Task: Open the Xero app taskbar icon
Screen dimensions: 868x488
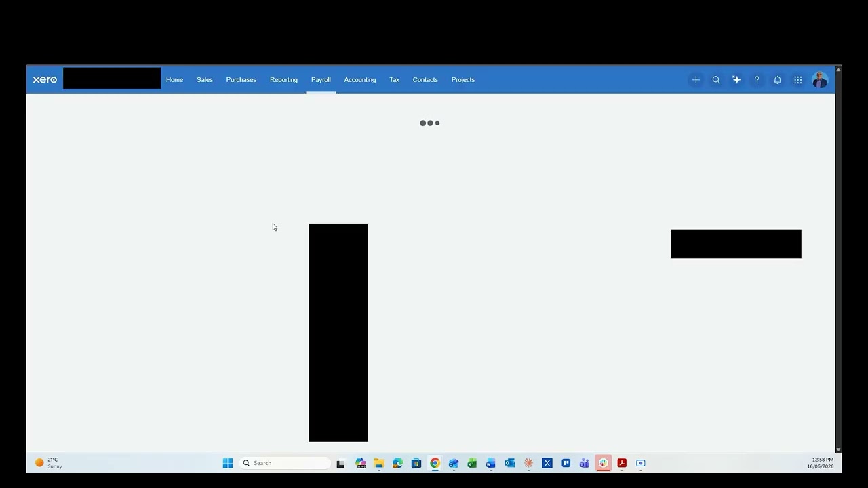Action: click(x=547, y=463)
